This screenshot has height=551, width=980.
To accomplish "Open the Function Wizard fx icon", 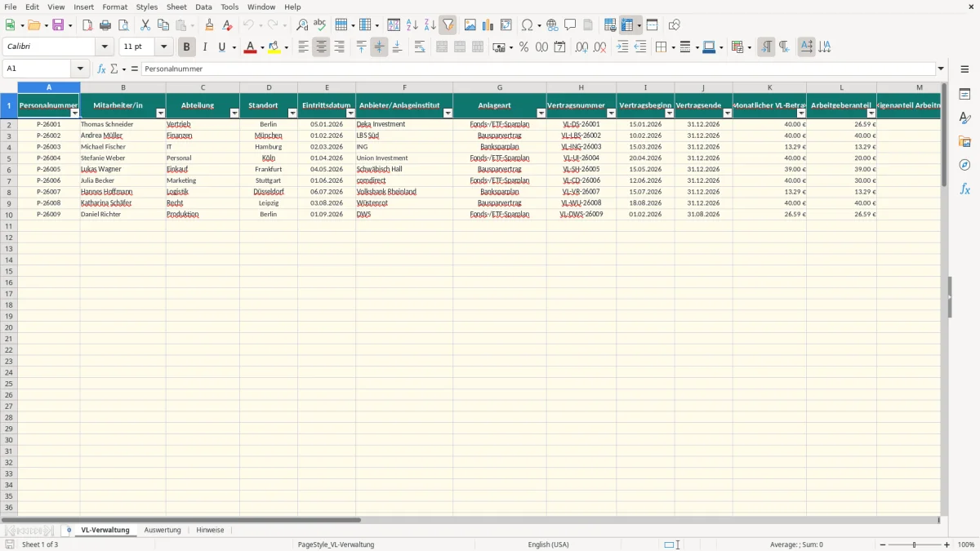I will pyautogui.click(x=101, y=69).
